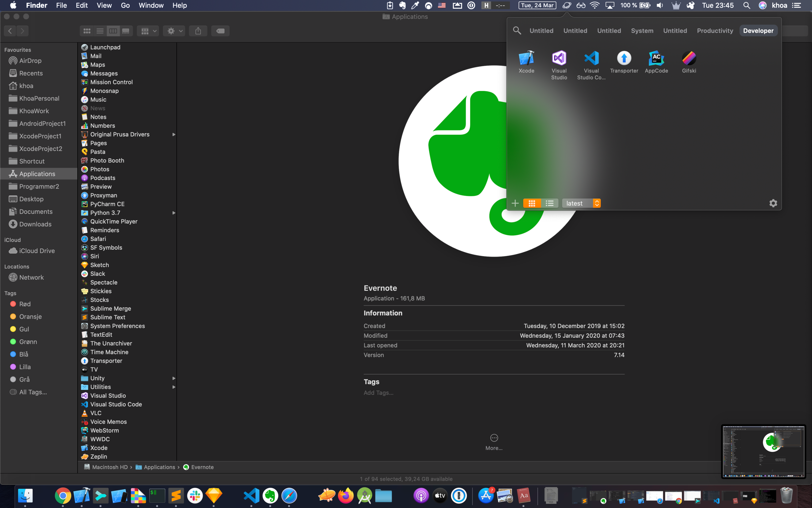Image resolution: width=812 pixels, height=508 pixels.
Task: Launch AppCode from the Developer tab
Action: 656,62
